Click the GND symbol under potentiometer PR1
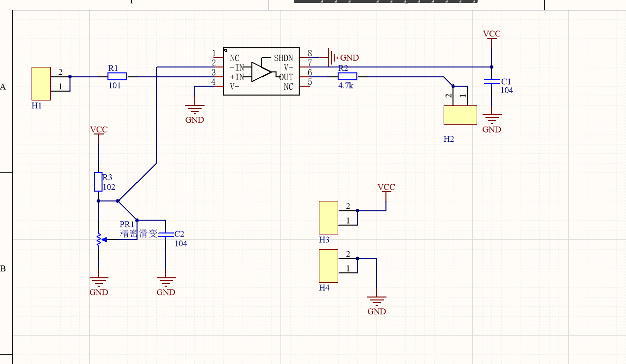 [x=99, y=283]
